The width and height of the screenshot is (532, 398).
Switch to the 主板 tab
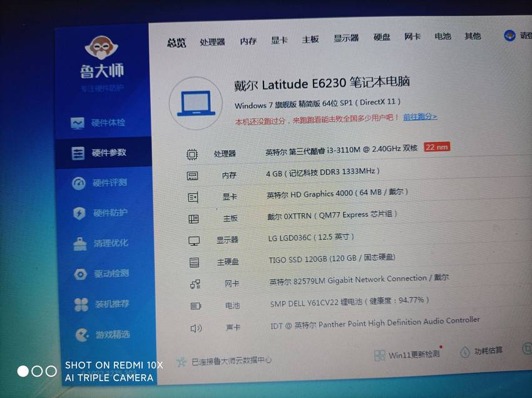[310, 39]
